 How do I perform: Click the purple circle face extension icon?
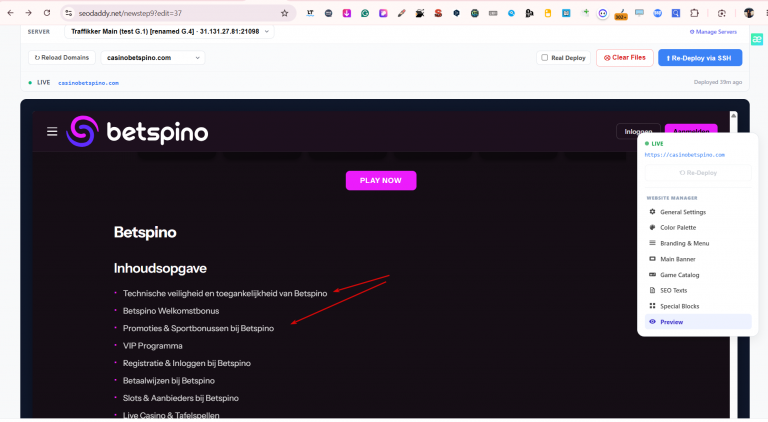[603, 13]
